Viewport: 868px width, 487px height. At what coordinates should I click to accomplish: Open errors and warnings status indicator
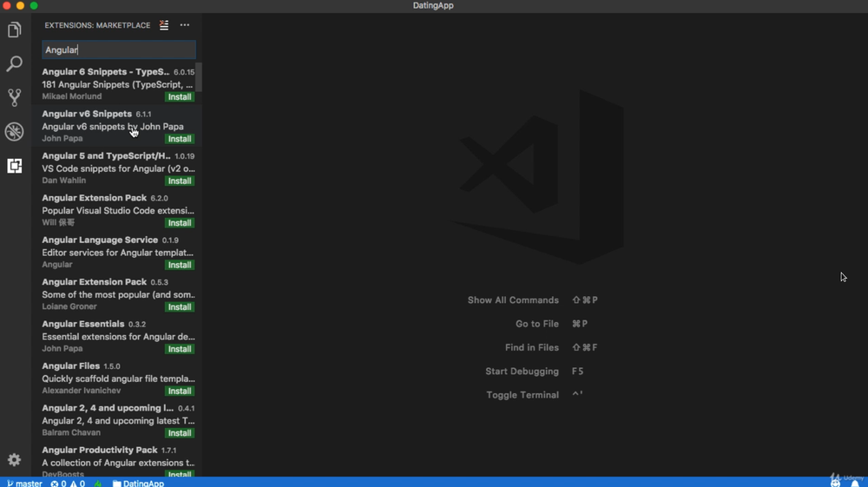[68, 484]
